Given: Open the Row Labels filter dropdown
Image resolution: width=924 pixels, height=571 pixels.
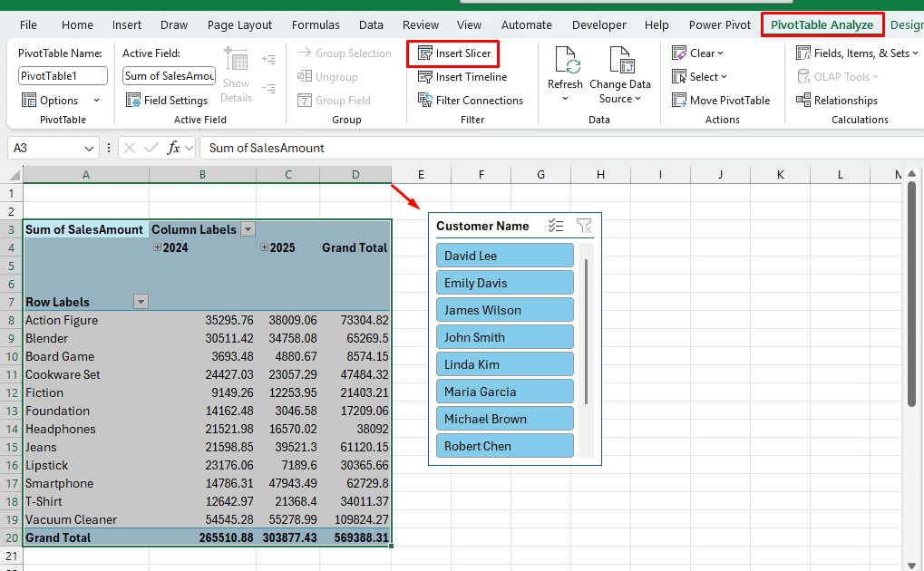Looking at the screenshot, I should 141,302.
